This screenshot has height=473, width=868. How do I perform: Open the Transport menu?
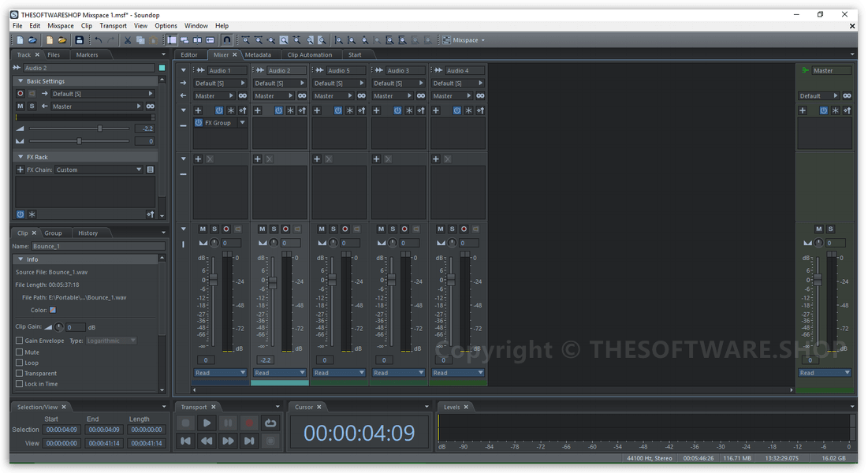[x=113, y=24]
